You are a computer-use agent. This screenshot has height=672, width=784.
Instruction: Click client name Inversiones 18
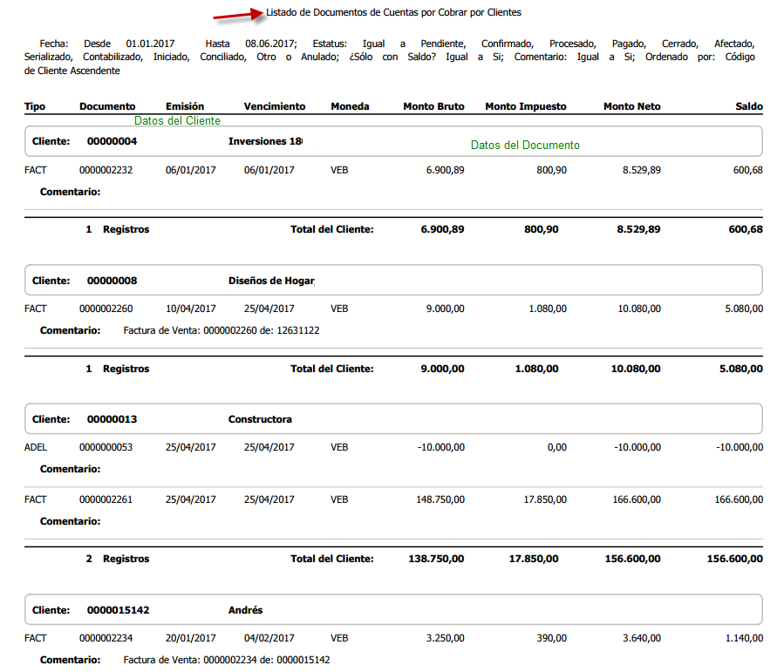pos(265,141)
